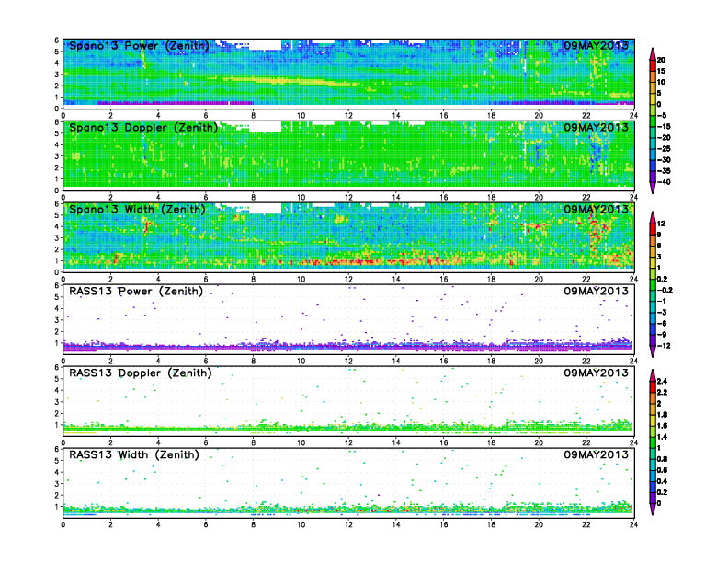Click the "2.4" label on the bottom colorbar
Screen dimensions: 728x563
663,382
